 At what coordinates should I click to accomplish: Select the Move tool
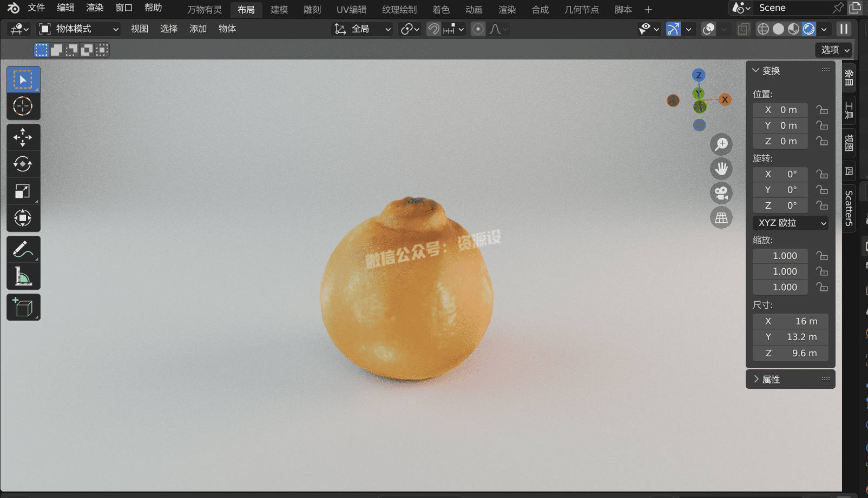23,137
